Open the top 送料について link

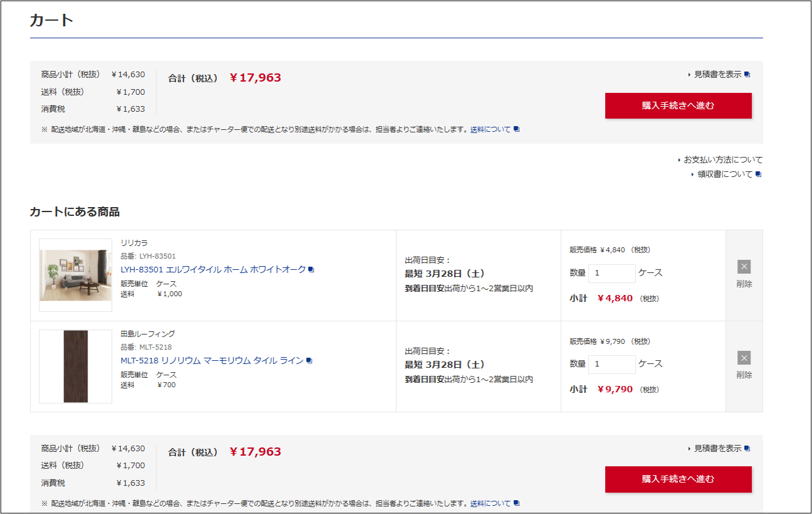click(490, 129)
